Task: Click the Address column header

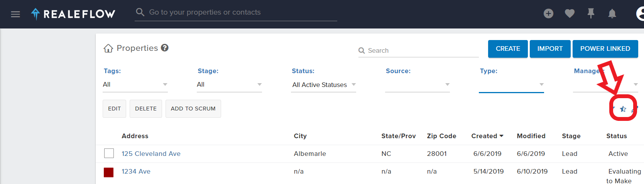Action: click(135, 136)
